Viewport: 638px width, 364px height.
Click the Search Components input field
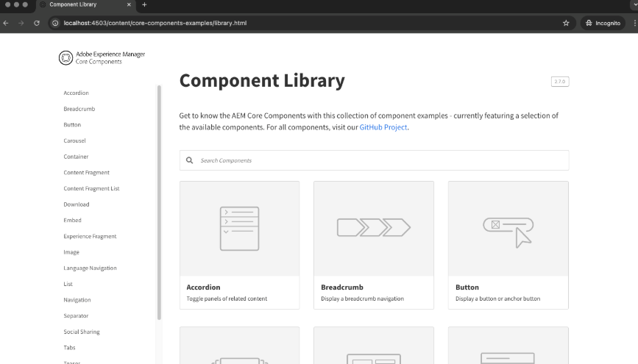click(x=374, y=160)
